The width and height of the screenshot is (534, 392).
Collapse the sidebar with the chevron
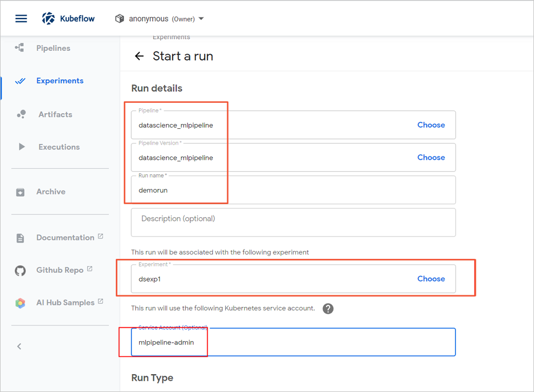(x=19, y=346)
